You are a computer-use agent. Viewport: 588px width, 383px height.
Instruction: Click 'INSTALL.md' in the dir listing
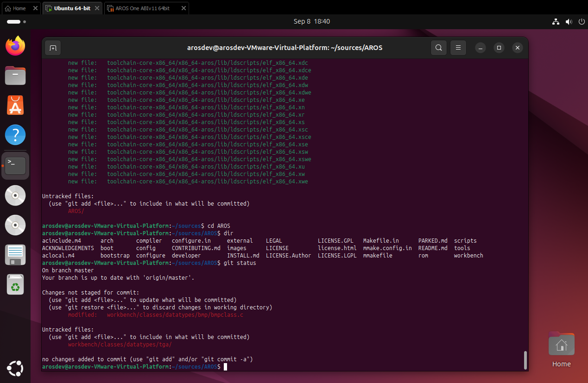coord(243,256)
